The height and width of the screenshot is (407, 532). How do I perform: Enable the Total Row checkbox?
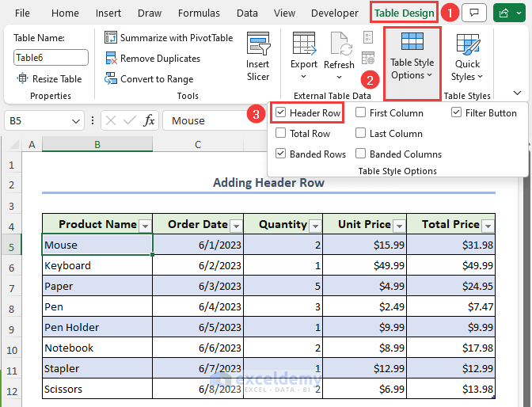(281, 133)
